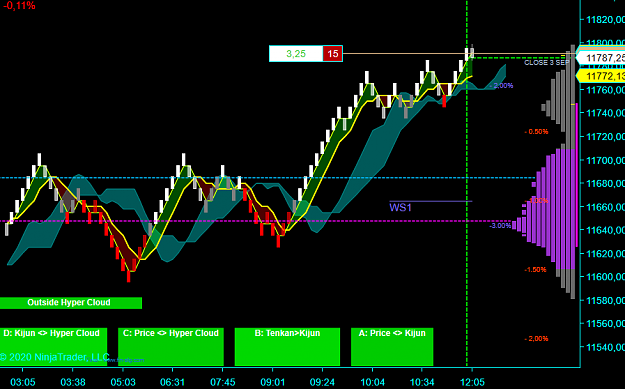625x389 pixels.
Task: Select the 12:05 time axis label
Action: [472, 382]
